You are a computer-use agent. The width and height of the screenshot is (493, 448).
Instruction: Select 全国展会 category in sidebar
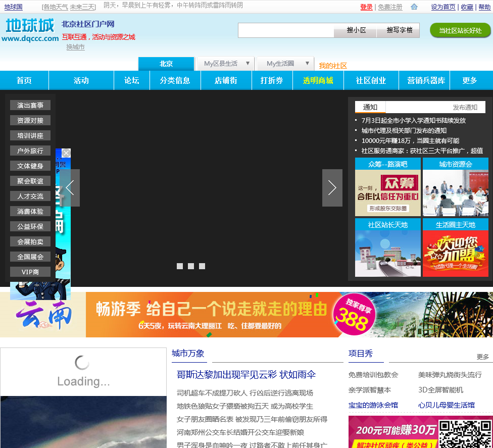[x=30, y=257]
